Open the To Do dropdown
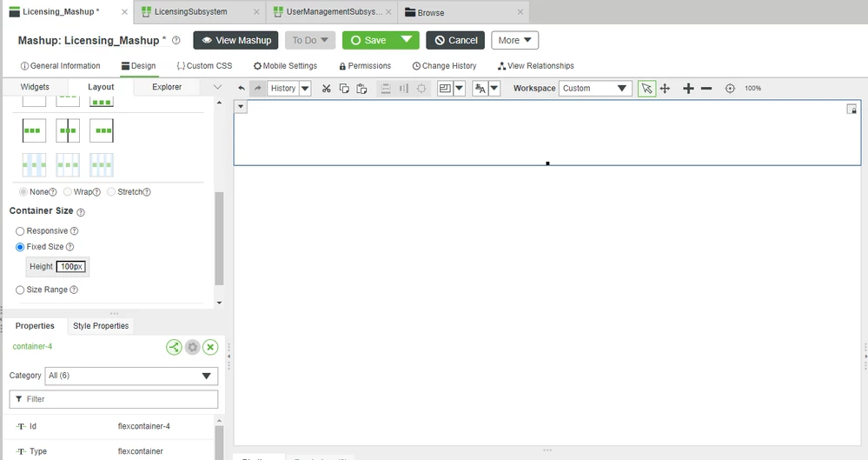Image resolution: width=868 pixels, height=460 pixels. click(310, 40)
